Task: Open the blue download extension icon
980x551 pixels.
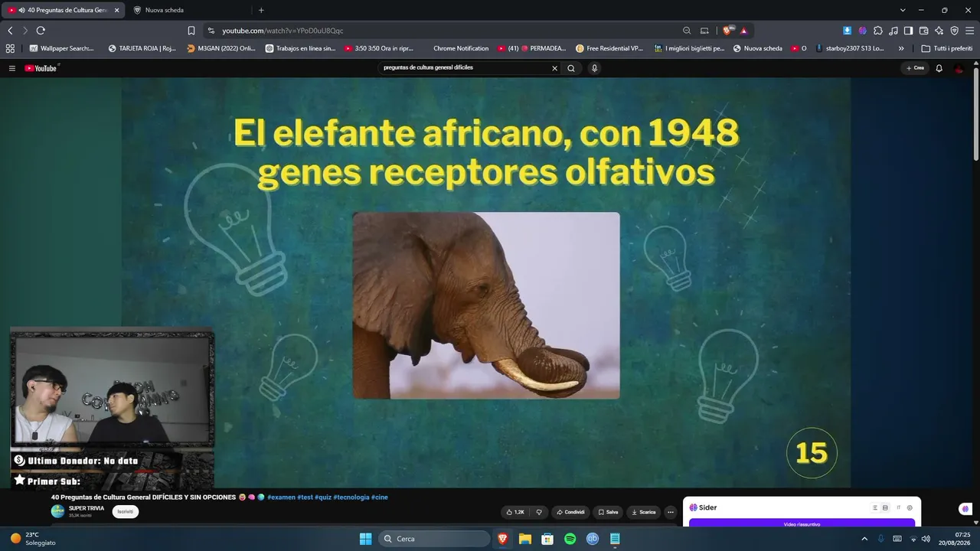Action: coord(848,31)
